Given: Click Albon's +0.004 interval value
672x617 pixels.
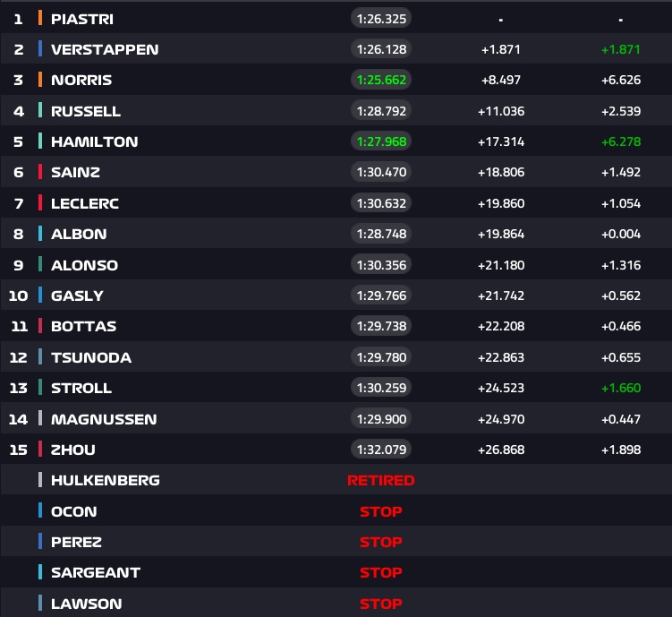Looking at the screenshot, I should (621, 234).
